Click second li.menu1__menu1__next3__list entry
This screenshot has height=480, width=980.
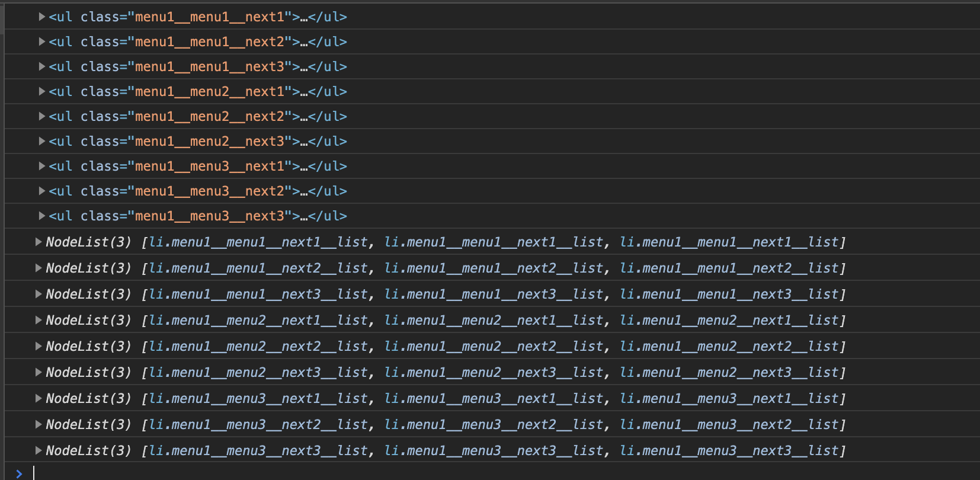click(494, 294)
